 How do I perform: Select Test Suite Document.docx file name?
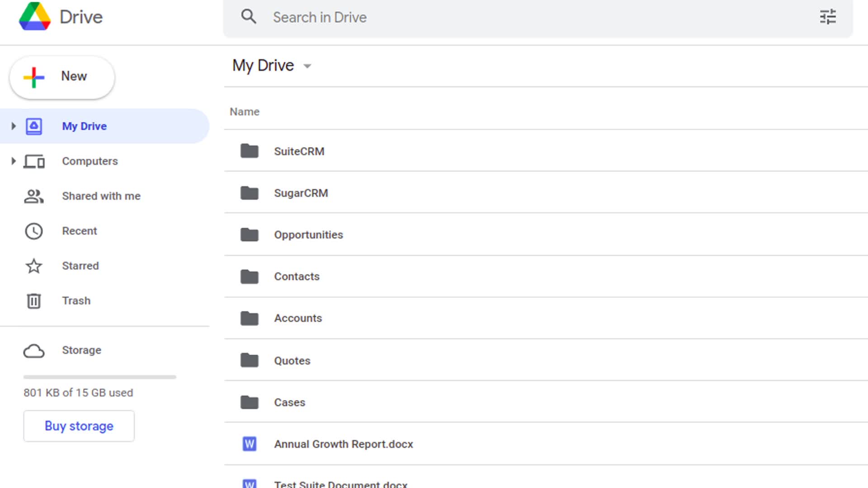[341, 484]
